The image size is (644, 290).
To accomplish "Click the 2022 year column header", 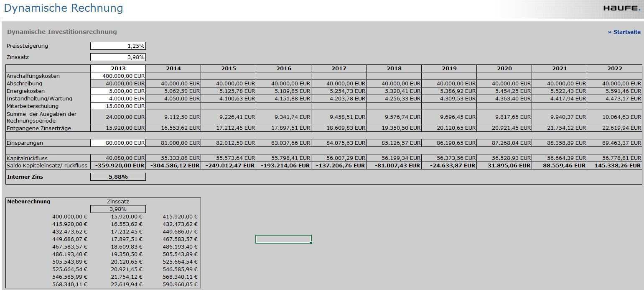I will click(614, 69).
